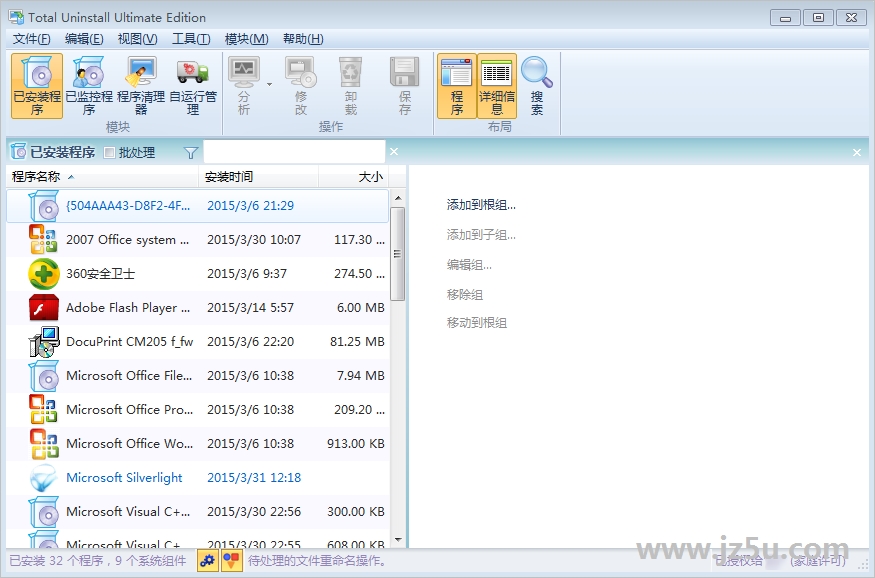Viewport: 875px width, 578px height.
Task: Click the gear status bar icon
Action: click(x=208, y=560)
